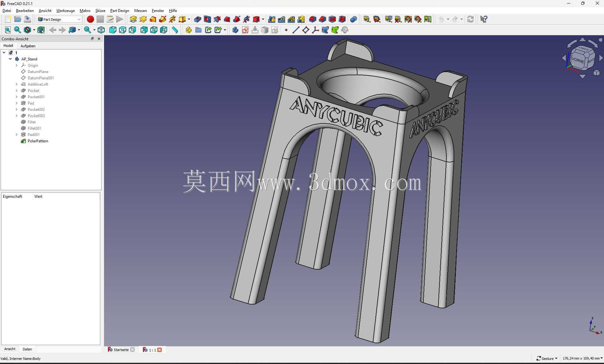Choose the Hole tool icon

click(x=207, y=19)
